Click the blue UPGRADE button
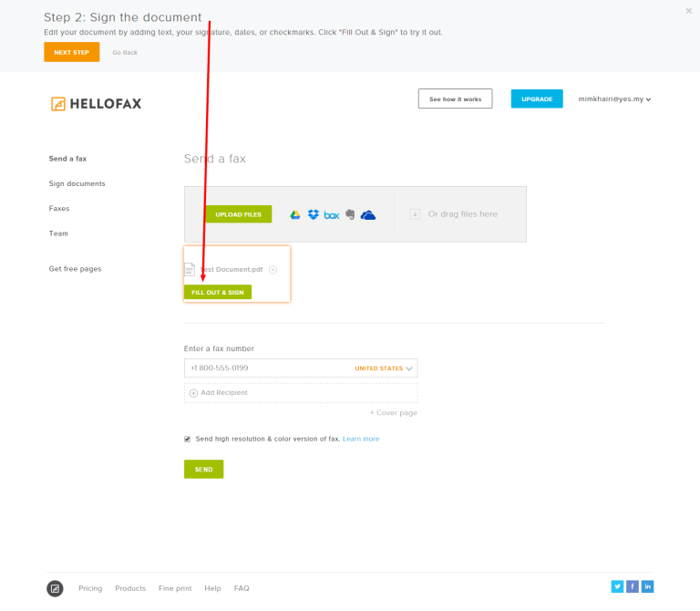 click(537, 98)
